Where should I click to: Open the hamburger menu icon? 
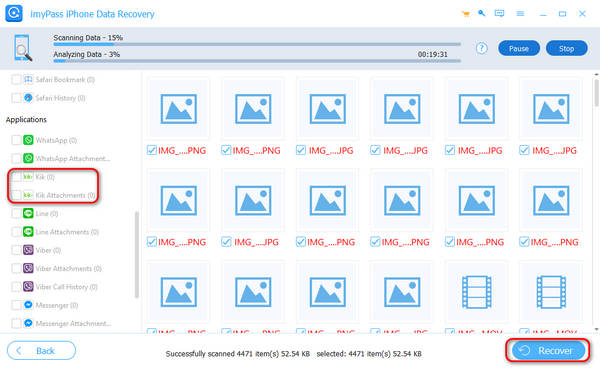(x=520, y=14)
